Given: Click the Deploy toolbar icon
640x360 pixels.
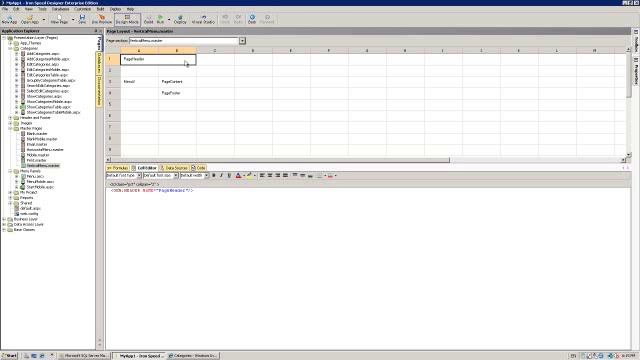Looking at the screenshot, I should point(180,19).
